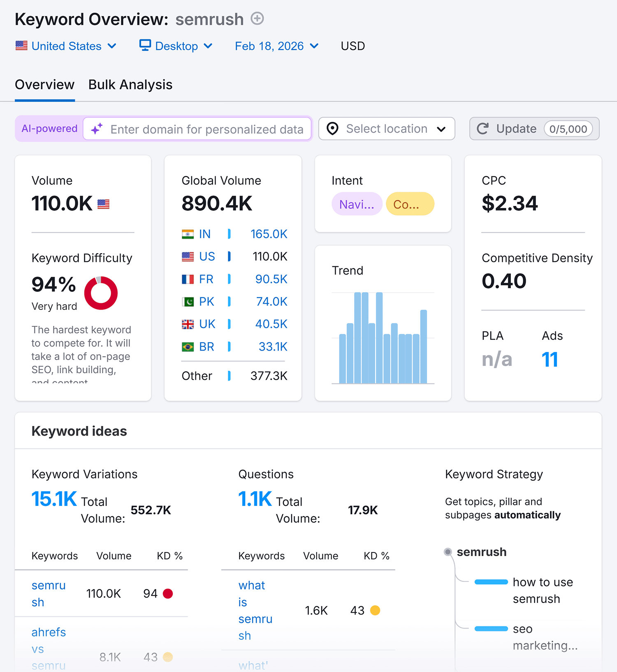Click the 'Other' row value 377.3K
Viewport: 617px width, 672px height.
tap(269, 376)
